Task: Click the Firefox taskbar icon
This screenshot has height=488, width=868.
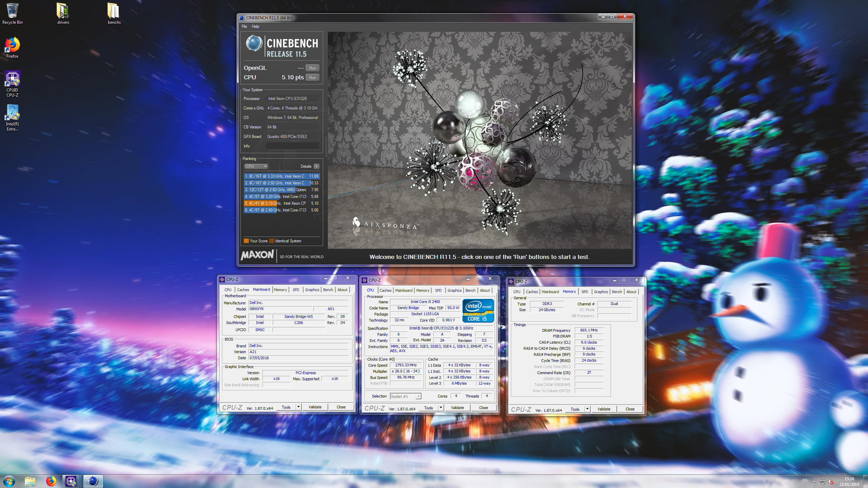Action: coord(51,481)
